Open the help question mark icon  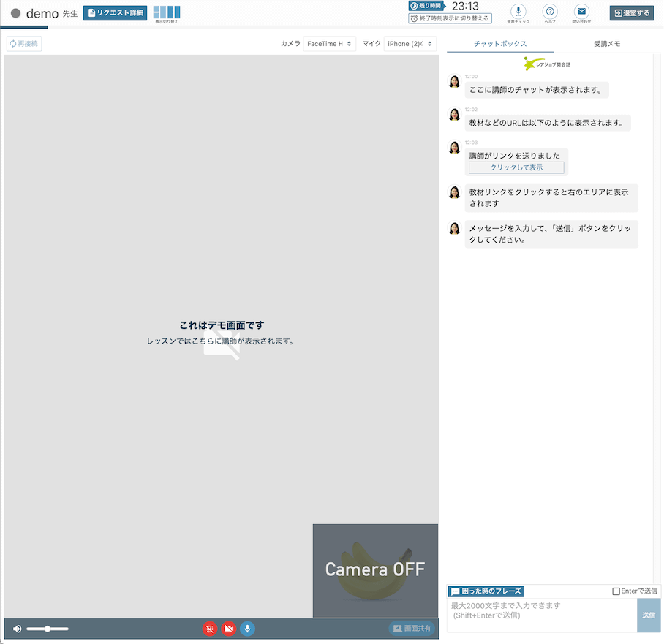(550, 12)
